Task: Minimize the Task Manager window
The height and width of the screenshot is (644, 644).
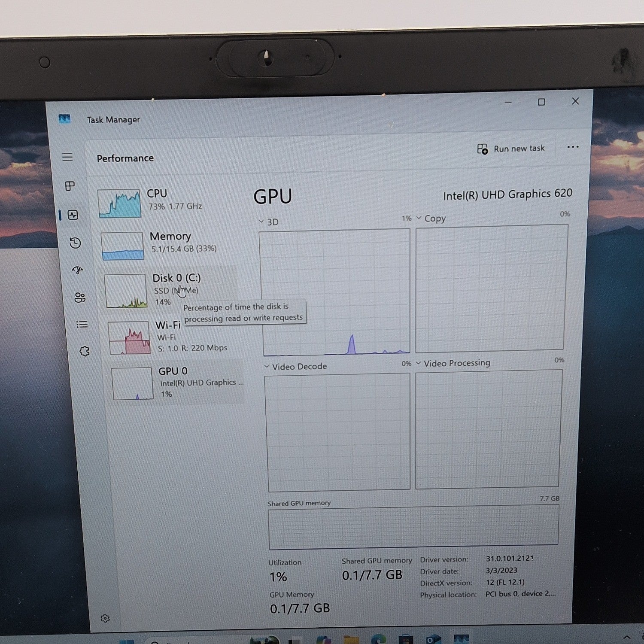Action: click(508, 103)
